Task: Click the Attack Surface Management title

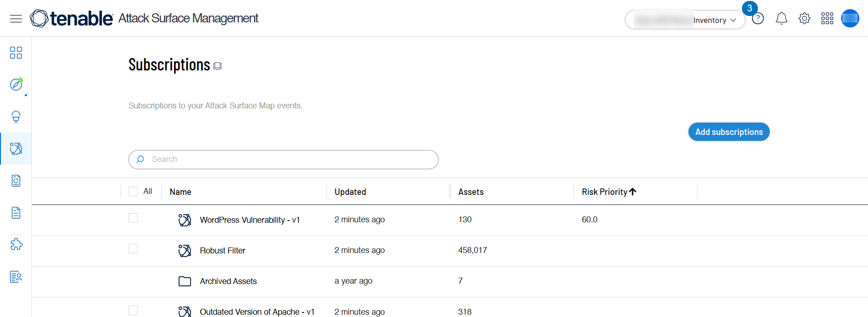Action: [188, 18]
